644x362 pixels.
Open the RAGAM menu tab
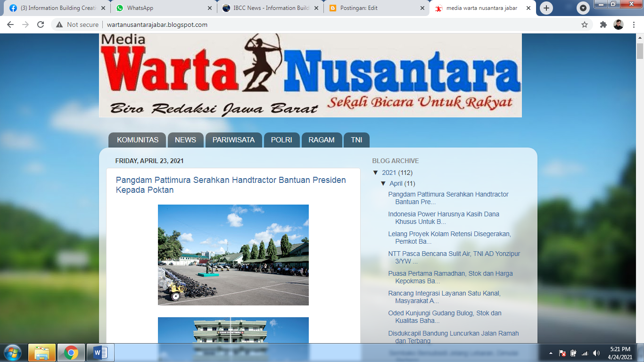pyautogui.click(x=322, y=140)
